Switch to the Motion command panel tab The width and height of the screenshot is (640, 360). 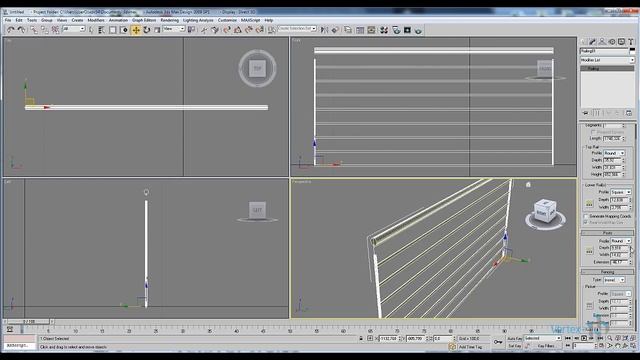click(612, 42)
